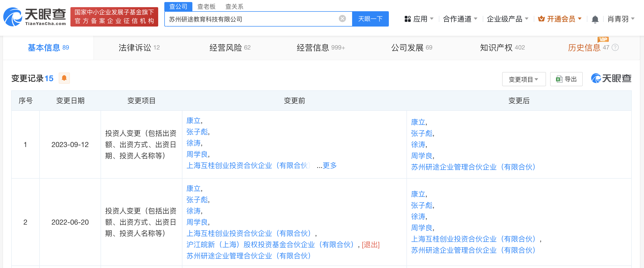Open 康立 in 变更前 of row 1

(x=193, y=120)
